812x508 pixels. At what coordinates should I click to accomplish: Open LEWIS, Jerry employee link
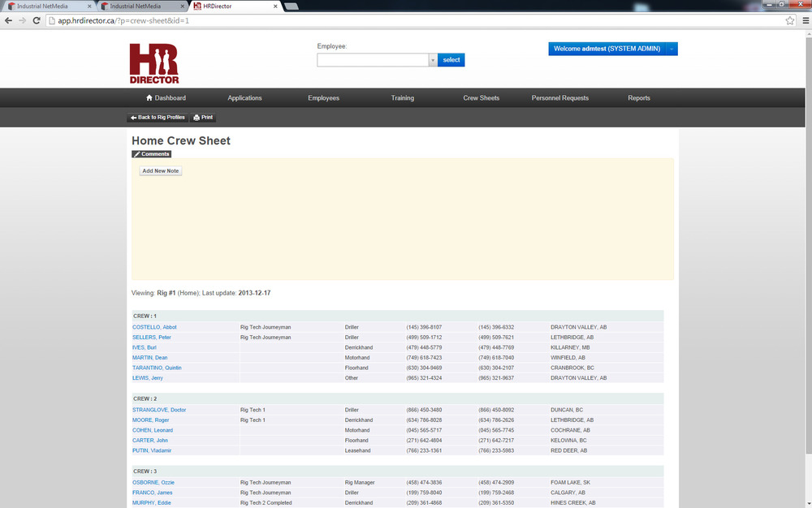[148, 378]
